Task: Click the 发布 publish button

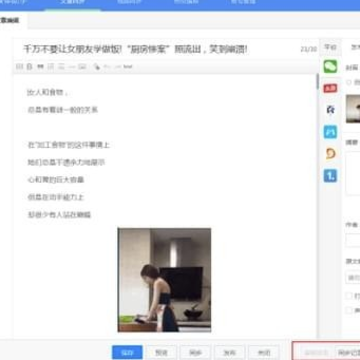Action: tap(229, 352)
